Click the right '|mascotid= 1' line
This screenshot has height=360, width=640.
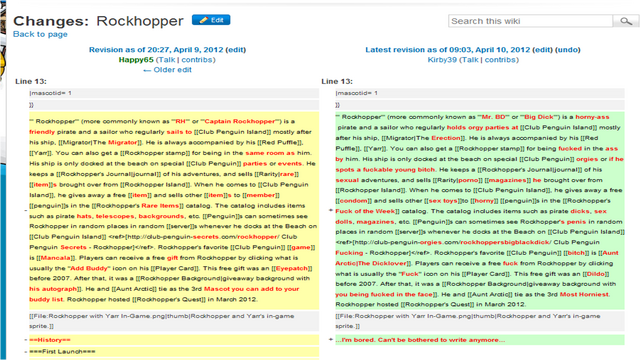pyautogui.click(x=480, y=93)
